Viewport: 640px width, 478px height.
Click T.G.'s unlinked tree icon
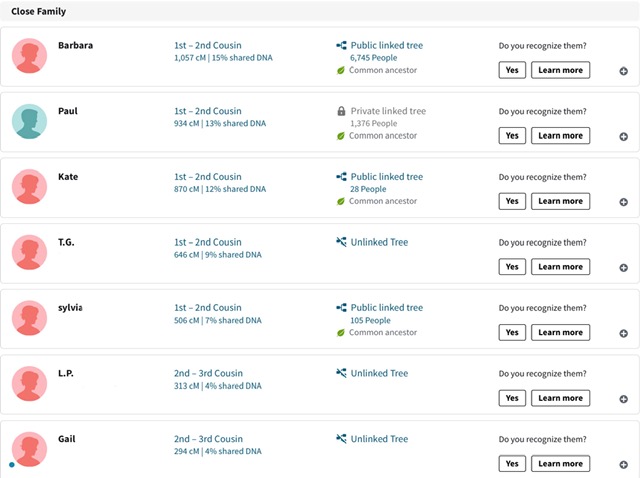coord(341,242)
